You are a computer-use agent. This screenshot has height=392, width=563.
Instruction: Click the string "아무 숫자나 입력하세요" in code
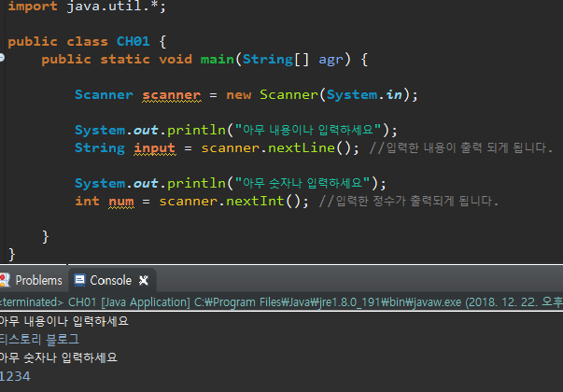click(x=302, y=183)
